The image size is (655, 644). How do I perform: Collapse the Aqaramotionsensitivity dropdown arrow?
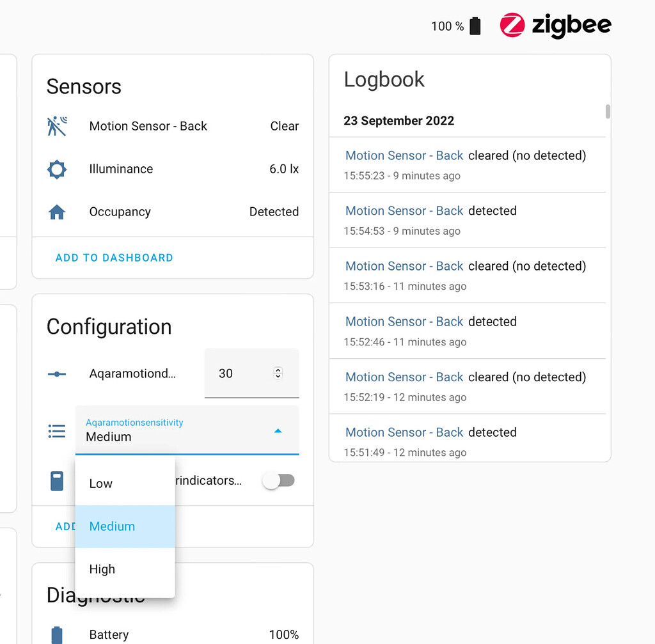coord(278,431)
